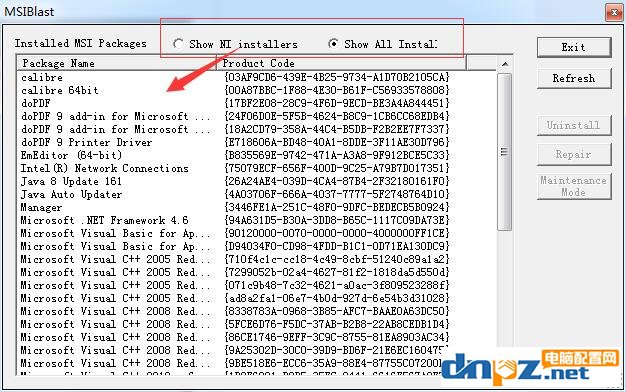Click the scrollbar up arrow

pos(505,63)
